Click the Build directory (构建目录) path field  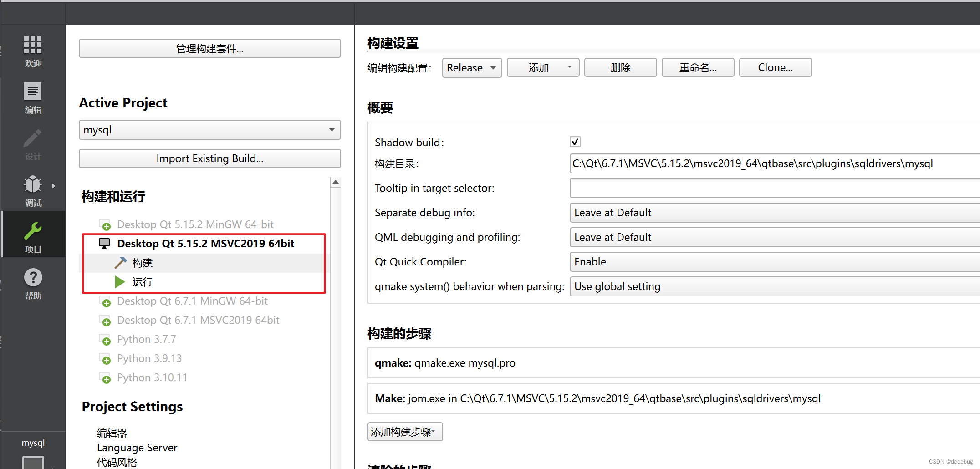[x=774, y=163]
